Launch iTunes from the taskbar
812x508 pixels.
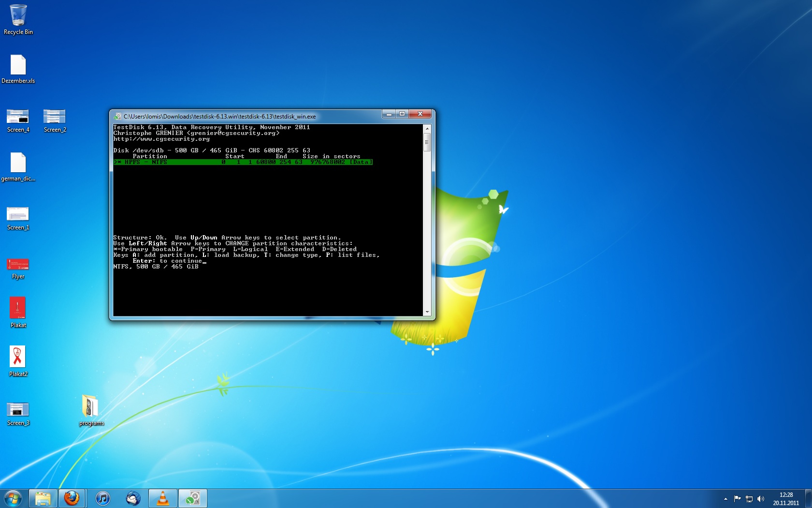pos(102,498)
